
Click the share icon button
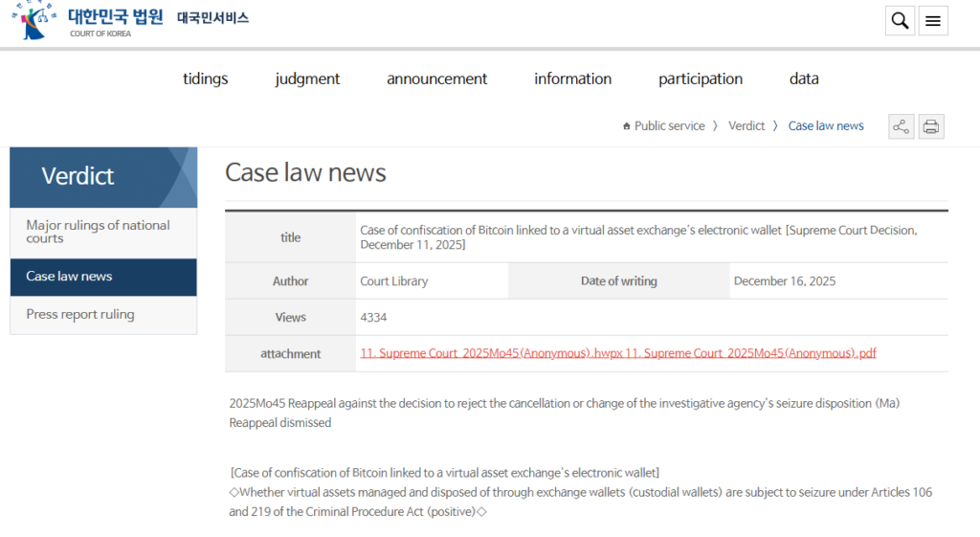pos(901,126)
